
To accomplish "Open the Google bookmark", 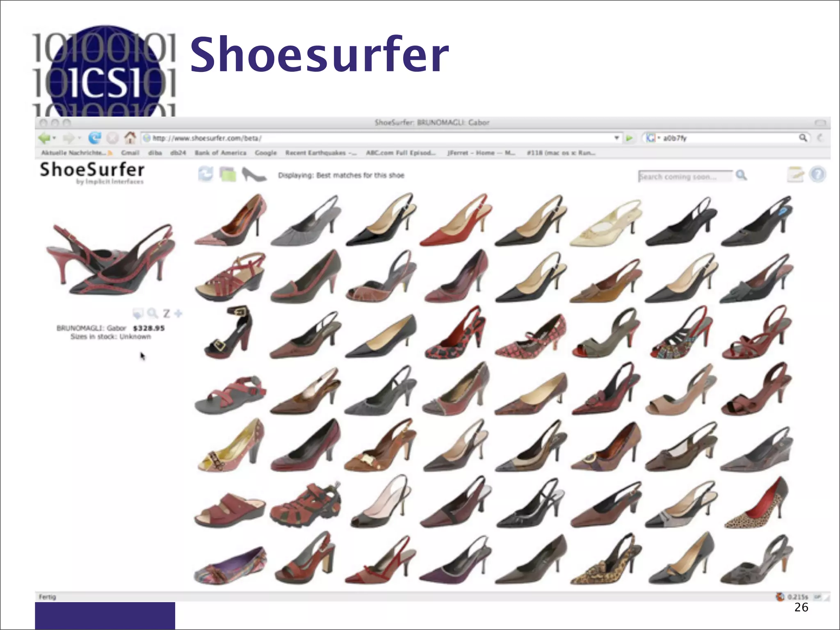I will 266,153.
